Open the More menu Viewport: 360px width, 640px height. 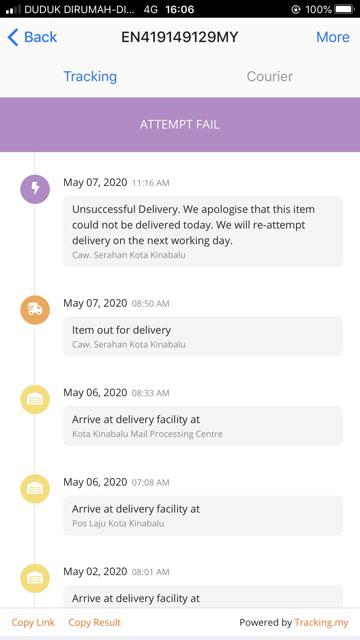click(333, 37)
